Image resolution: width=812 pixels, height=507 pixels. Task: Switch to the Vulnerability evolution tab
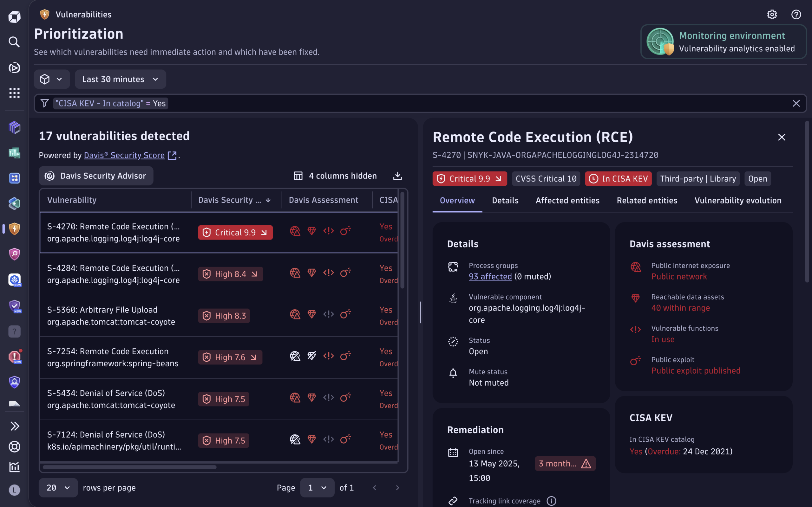click(738, 200)
